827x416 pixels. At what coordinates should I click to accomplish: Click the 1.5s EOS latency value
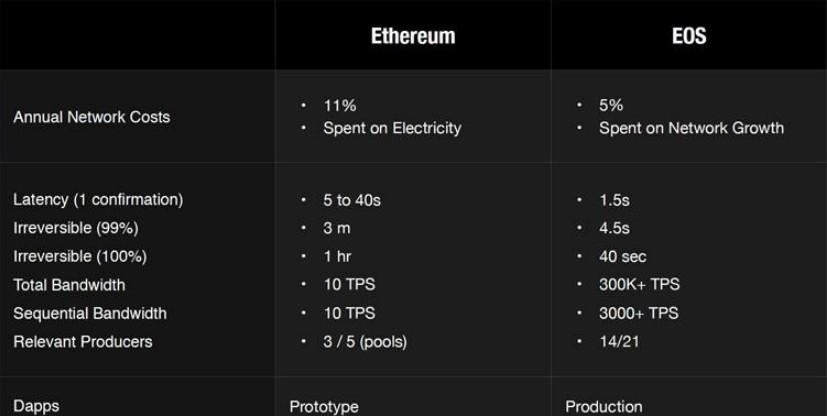coord(614,200)
